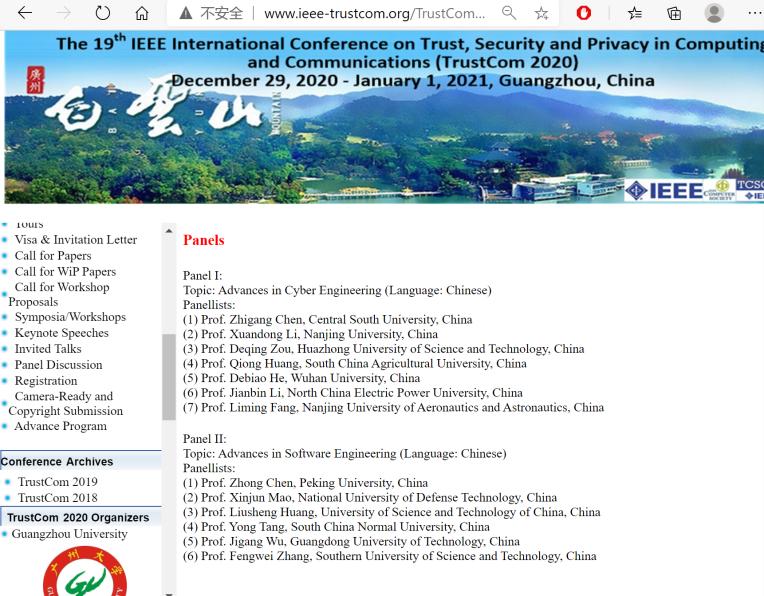Go to Keynote Speeches page
This screenshot has width=764, height=596.
[x=61, y=333]
